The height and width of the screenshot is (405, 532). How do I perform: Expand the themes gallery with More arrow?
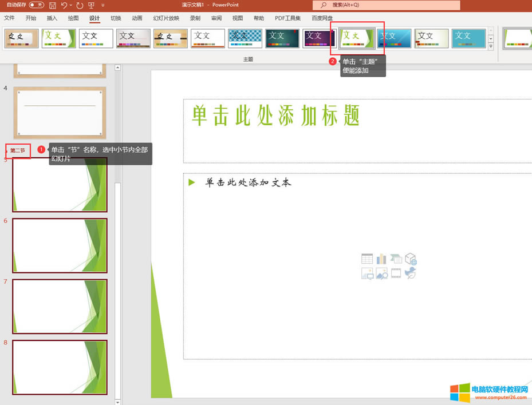coord(490,46)
